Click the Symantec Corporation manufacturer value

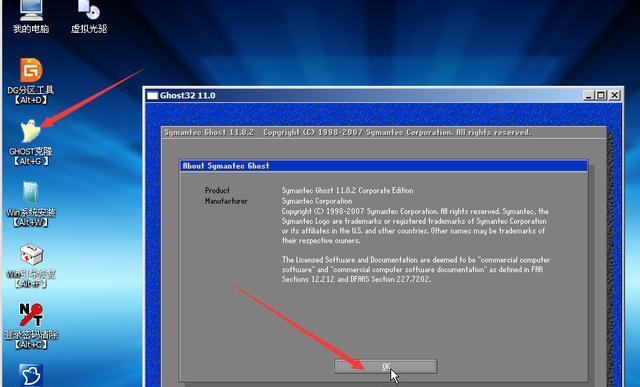[x=317, y=201]
